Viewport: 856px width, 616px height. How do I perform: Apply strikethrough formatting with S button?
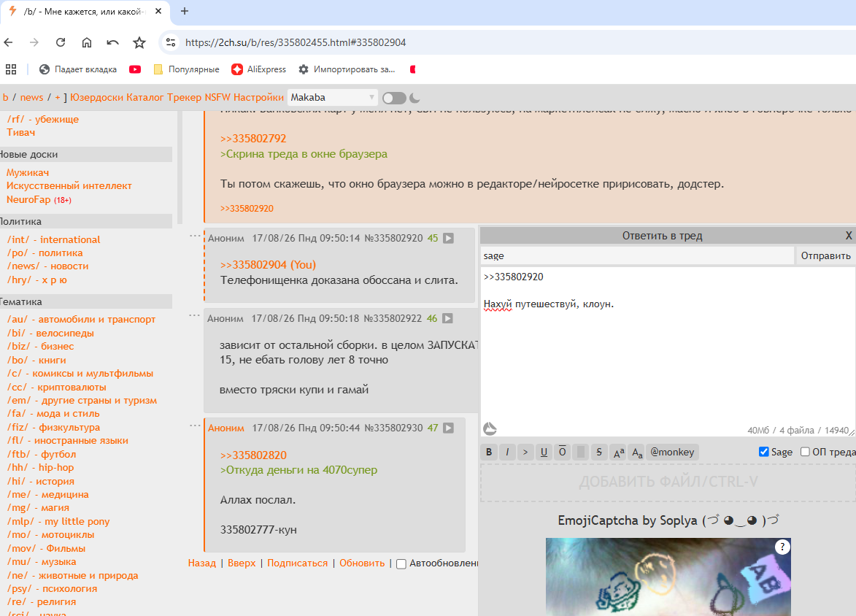pos(599,453)
